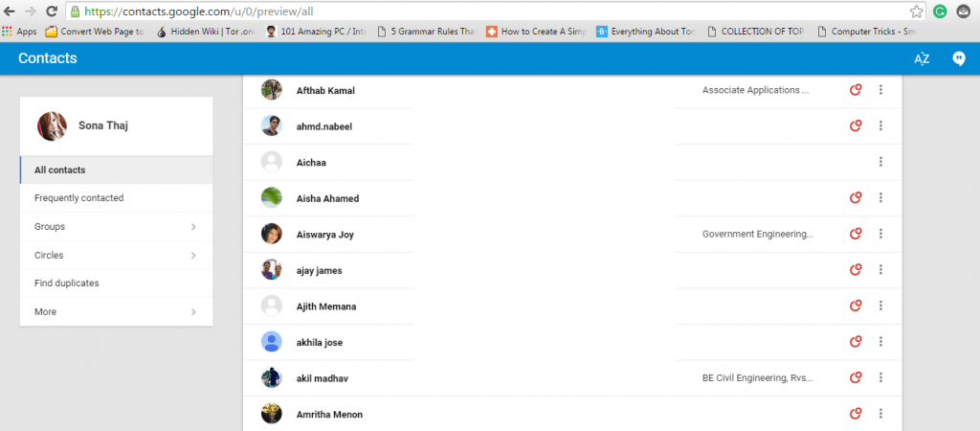980x431 pixels.
Task: Open three-dot menu for Aichaa
Action: pos(880,162)
